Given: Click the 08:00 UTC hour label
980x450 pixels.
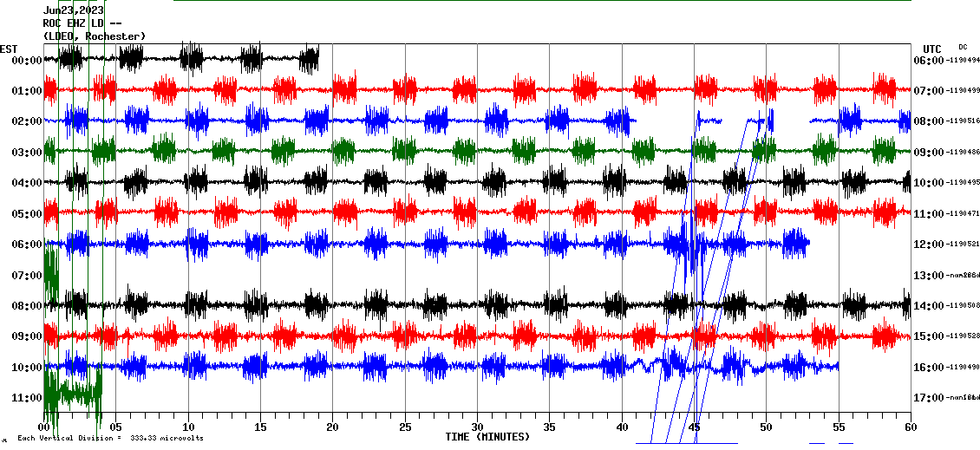Looking at the screenshot, I should click(928, 121).
